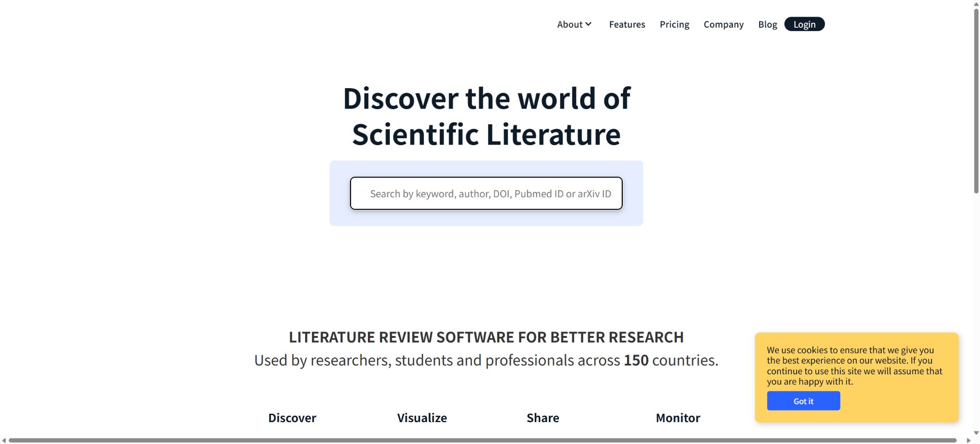980x444 pixels.
Task: Open the Features page
Action: point(627,24)
